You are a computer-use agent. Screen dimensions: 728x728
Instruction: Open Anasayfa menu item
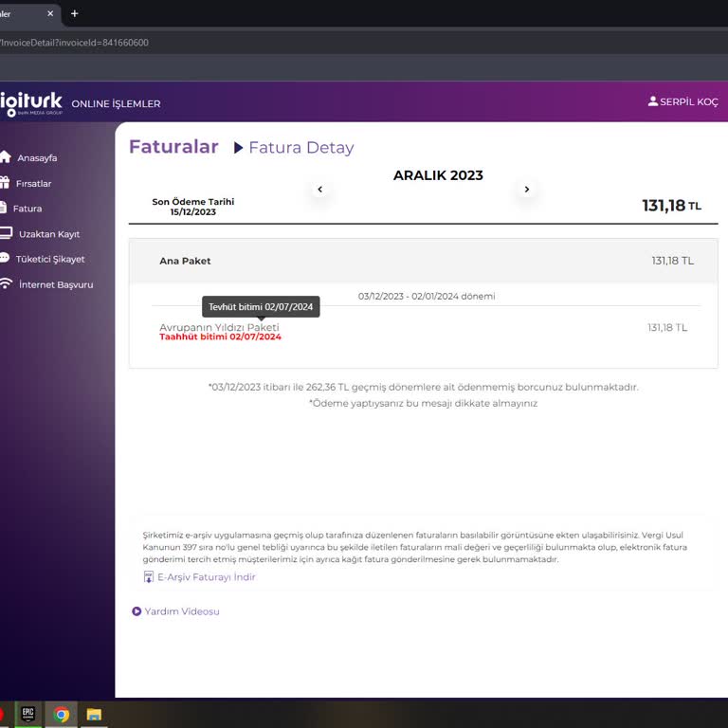[x=37, y=158]
